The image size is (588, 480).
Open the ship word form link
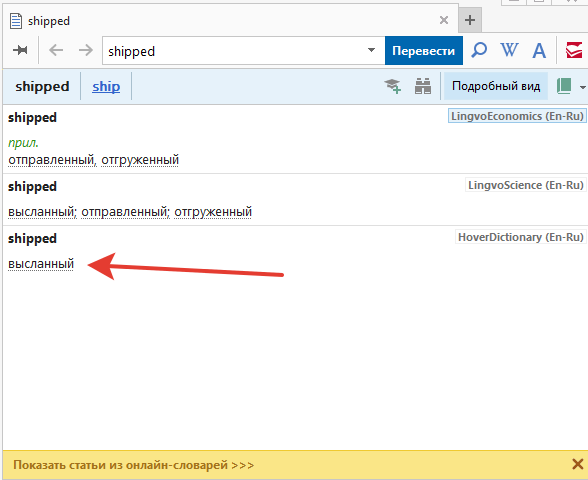coord(106,87)
